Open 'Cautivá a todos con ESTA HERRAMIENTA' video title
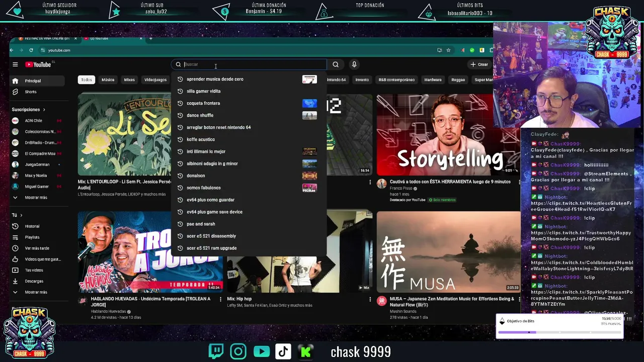Image resolution: width=644 pixels, height=362 pixels. [450, 182]
